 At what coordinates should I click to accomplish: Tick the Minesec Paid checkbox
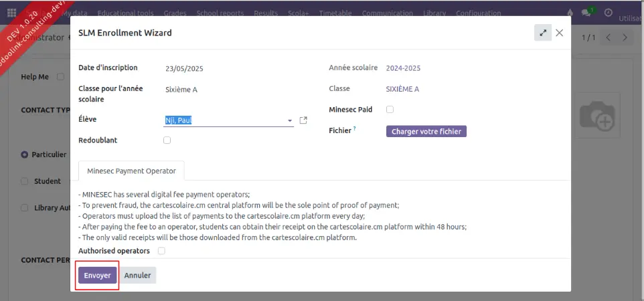390,110
